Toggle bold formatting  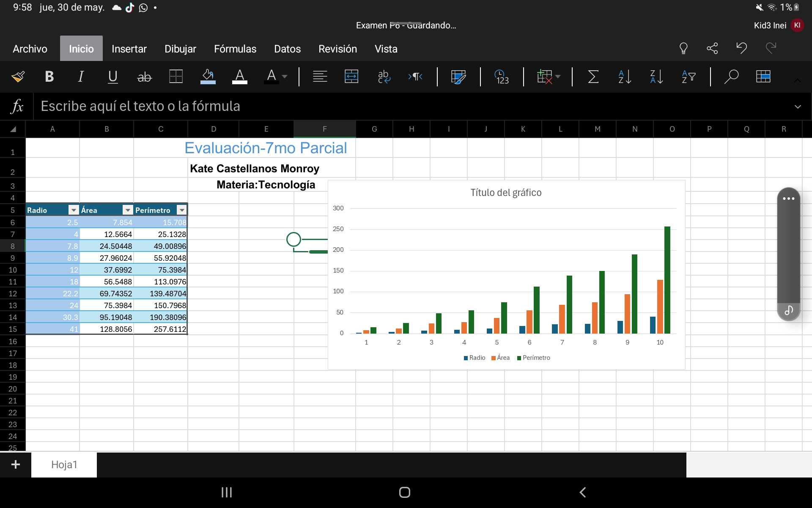49,77
